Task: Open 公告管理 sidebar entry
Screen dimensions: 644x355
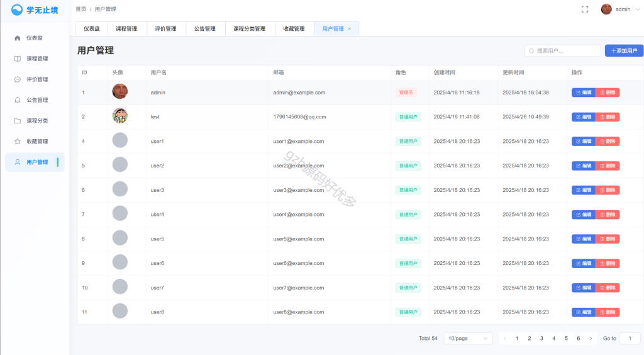Action: 35,100
